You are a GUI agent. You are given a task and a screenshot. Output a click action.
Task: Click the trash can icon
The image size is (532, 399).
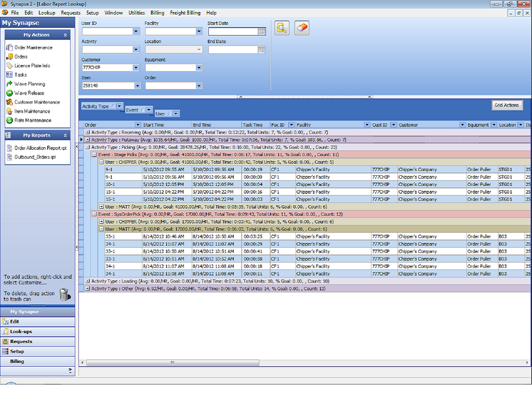click(64, 295)
